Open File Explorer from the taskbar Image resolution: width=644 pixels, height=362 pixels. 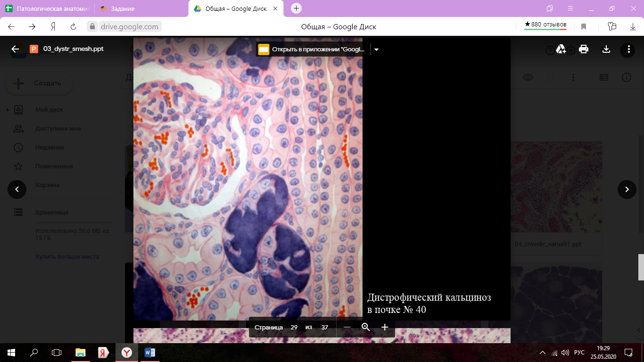[81, 353]
